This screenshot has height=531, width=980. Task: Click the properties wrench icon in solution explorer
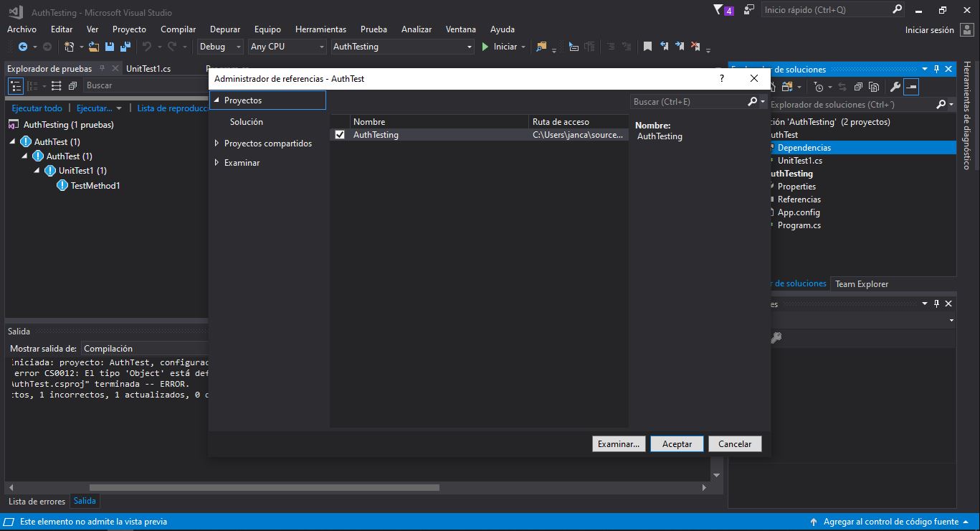(x=895, y=87)
